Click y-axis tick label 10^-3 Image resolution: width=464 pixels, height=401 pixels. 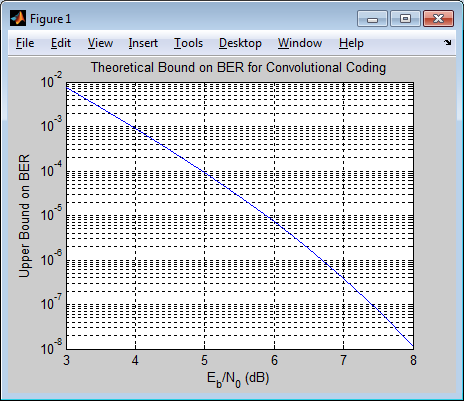coord(51,125)
